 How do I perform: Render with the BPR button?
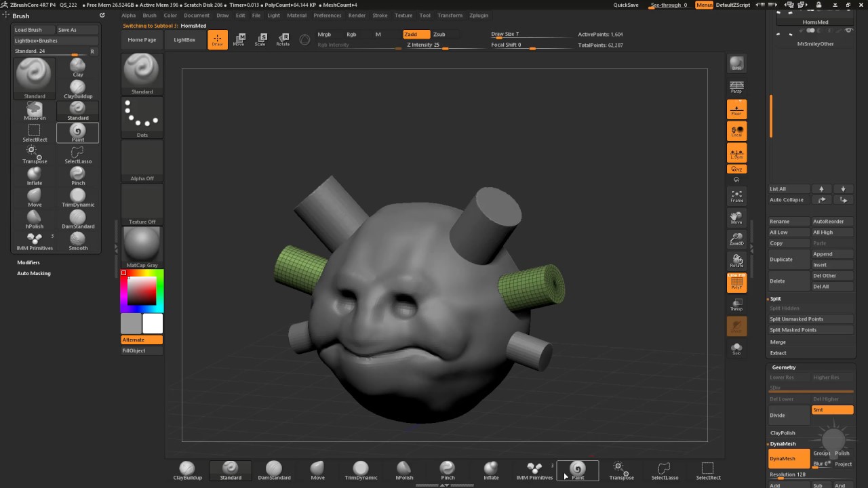(x=736, y=64)
